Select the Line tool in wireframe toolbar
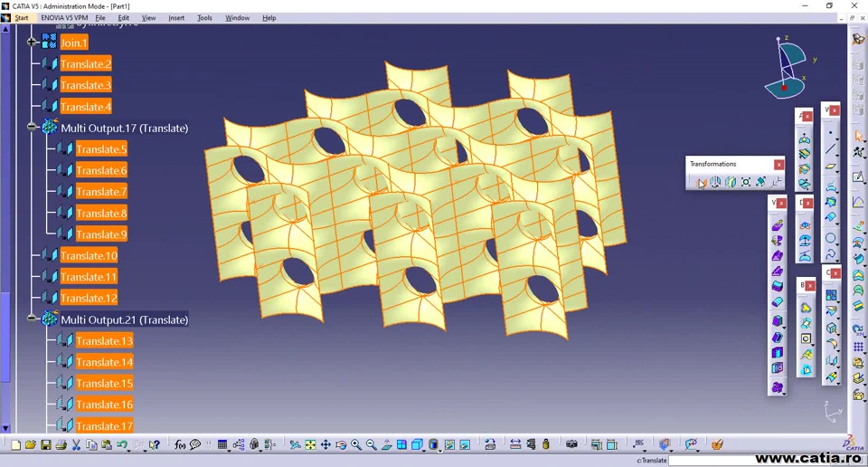The image size is (868, 467). tap(830, 148)
